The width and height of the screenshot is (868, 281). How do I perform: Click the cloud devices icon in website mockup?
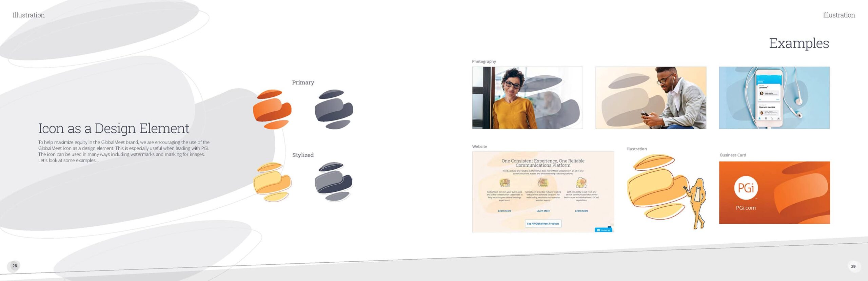tap(581, 183)
